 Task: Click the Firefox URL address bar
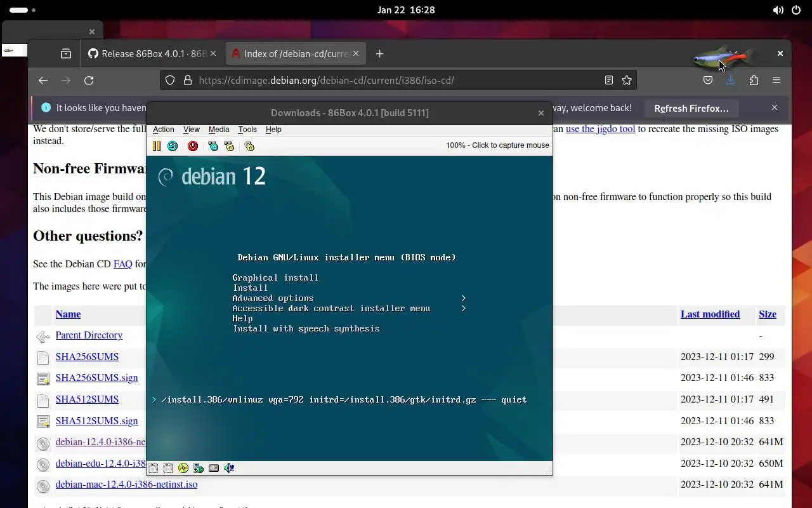[x=398, y=80]
